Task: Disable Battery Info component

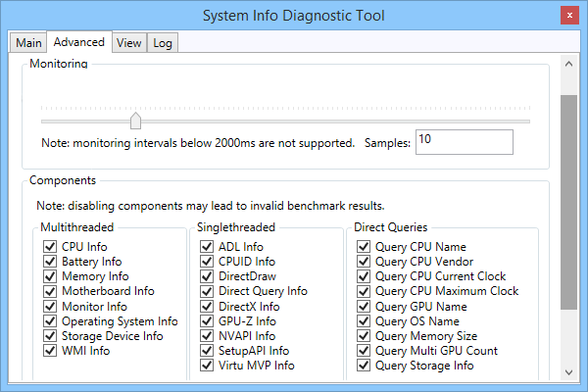Action: click(50, 262)
